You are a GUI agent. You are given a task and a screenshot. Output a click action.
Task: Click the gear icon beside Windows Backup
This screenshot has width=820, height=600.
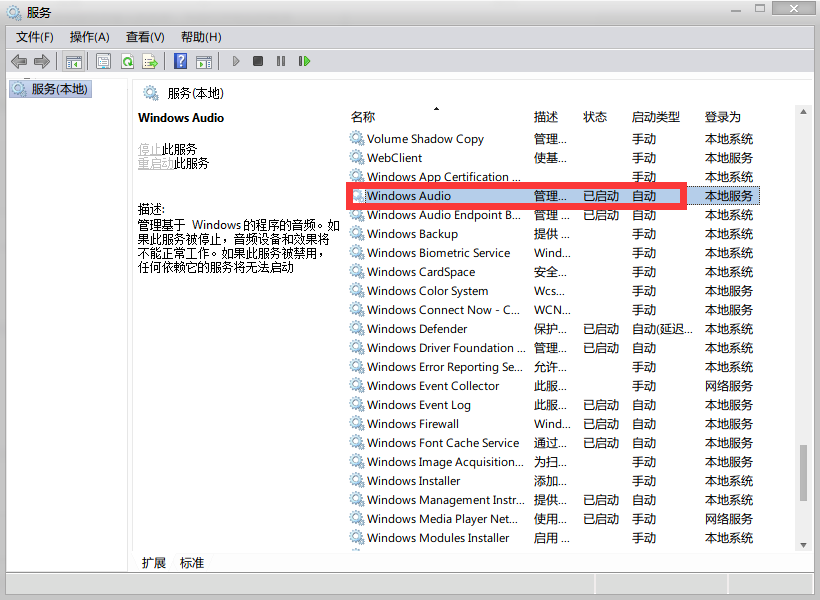point(357,234)
